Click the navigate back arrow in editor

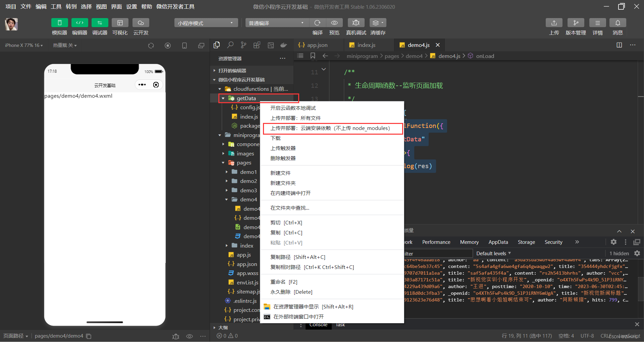pos(325,56)
